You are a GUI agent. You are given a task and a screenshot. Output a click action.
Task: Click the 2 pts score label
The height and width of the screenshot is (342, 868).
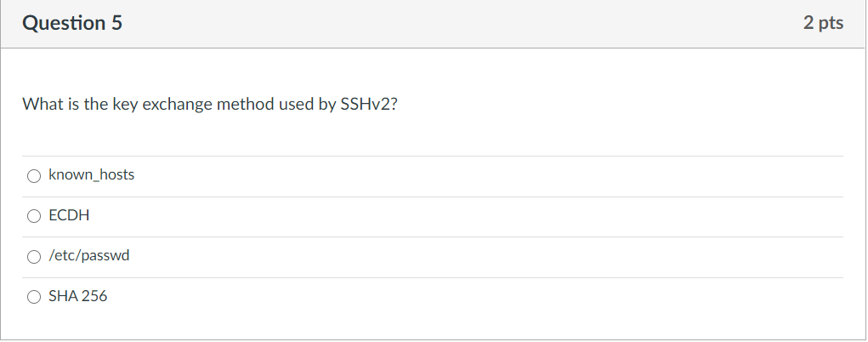(x=823, y=23)
